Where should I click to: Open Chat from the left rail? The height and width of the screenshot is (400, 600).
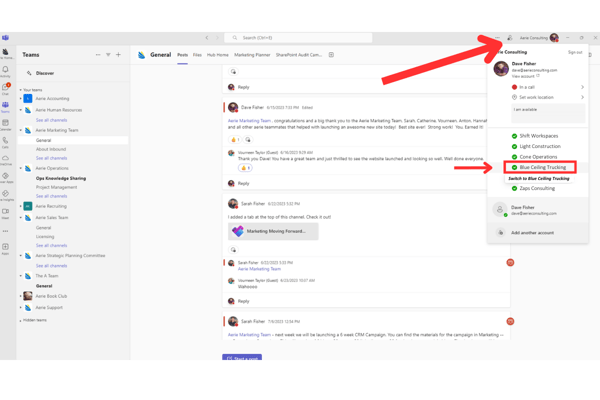pyautogui.click(x=5, y=89)
